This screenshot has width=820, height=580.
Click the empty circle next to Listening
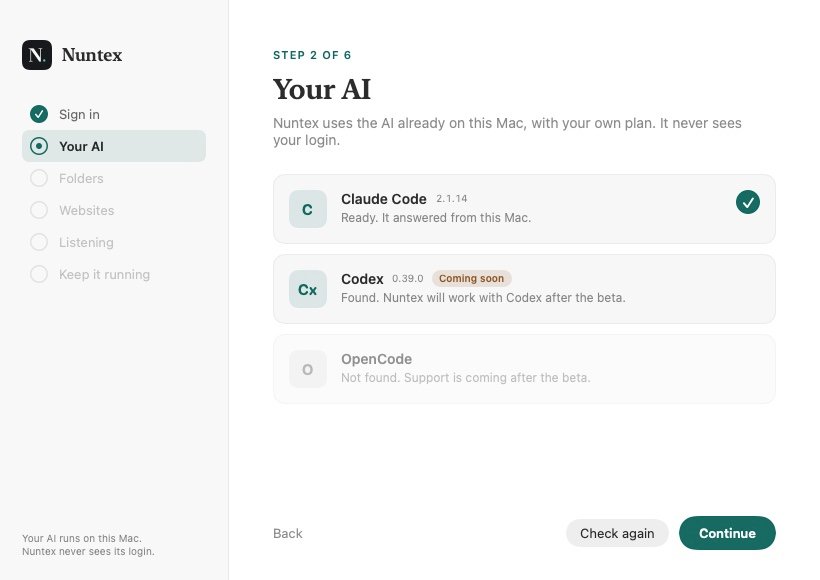tap(39, 242)
